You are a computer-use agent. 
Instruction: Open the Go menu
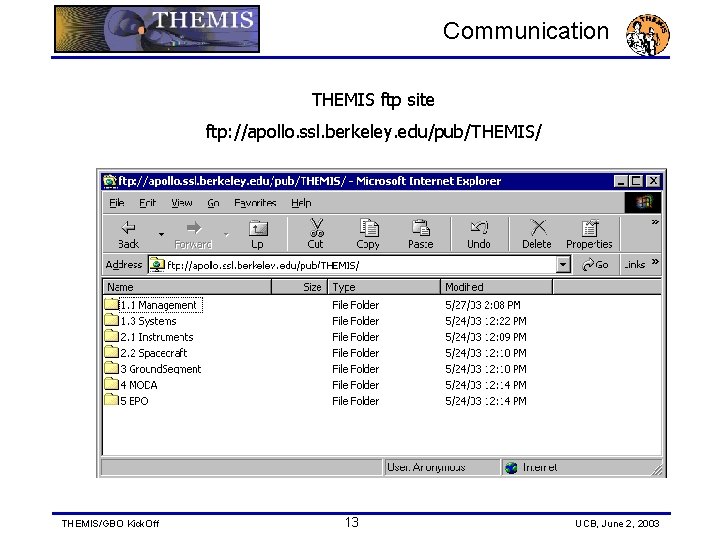(213, 202)
